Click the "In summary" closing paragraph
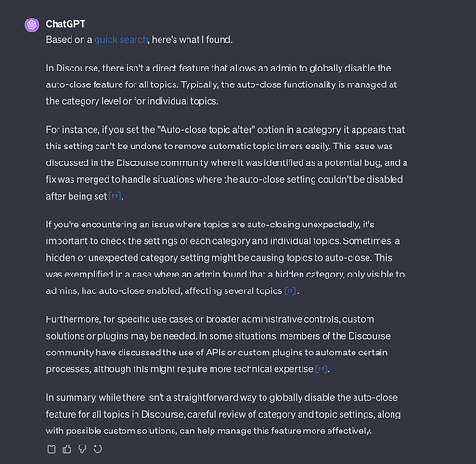 point(224,415)
